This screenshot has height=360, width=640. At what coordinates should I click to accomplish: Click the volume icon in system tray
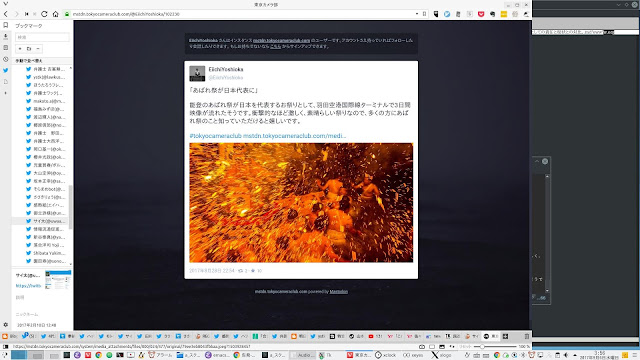(566, 355)
